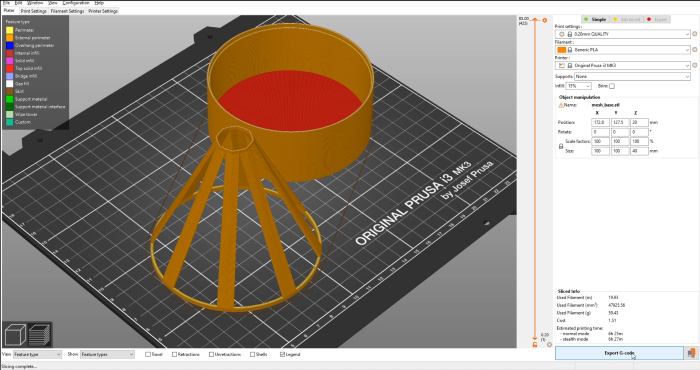Image resolution: width=700 pixels, height=370 pixels.
Task: Open the Print settings 0.20mm QUALITY dropdown
Action: (623, 34)
